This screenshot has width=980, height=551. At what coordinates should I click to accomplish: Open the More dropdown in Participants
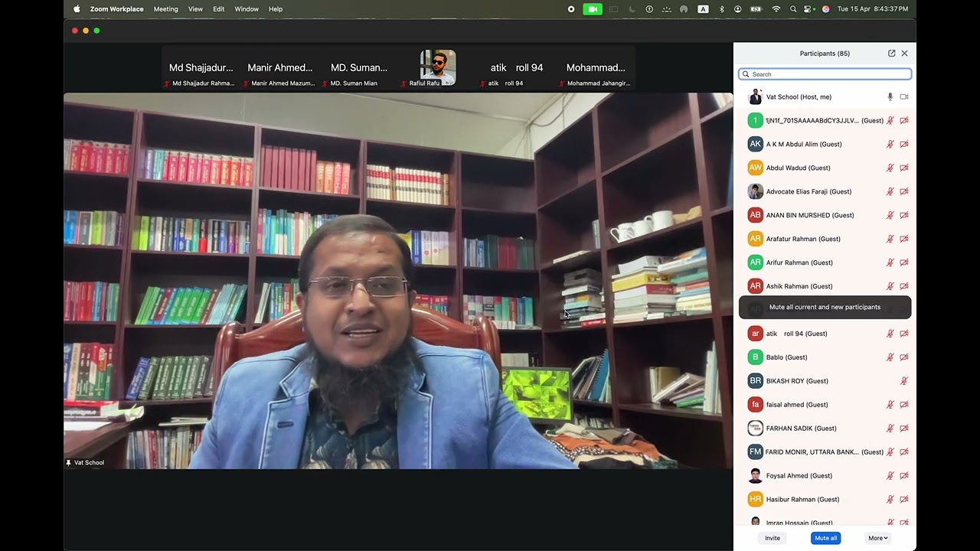tap(878, 538)
